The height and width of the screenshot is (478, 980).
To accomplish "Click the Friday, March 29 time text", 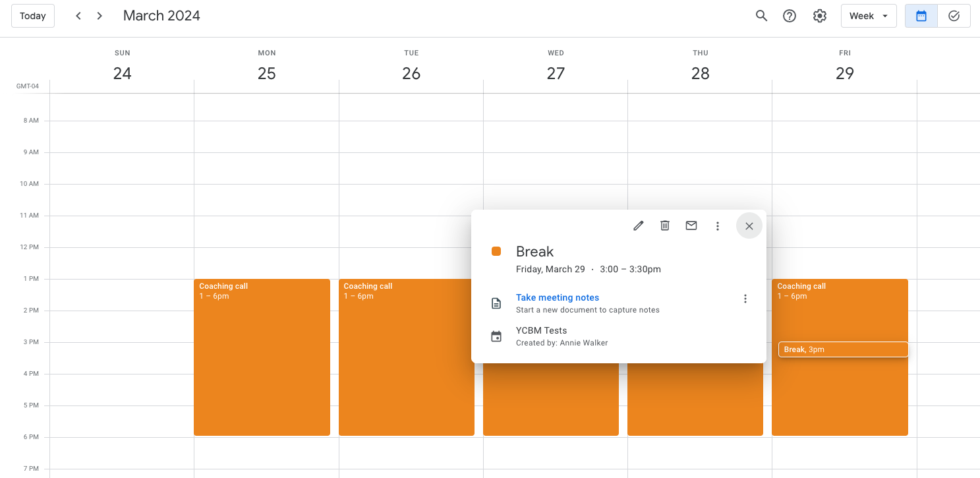I will [x=589, y=269].
